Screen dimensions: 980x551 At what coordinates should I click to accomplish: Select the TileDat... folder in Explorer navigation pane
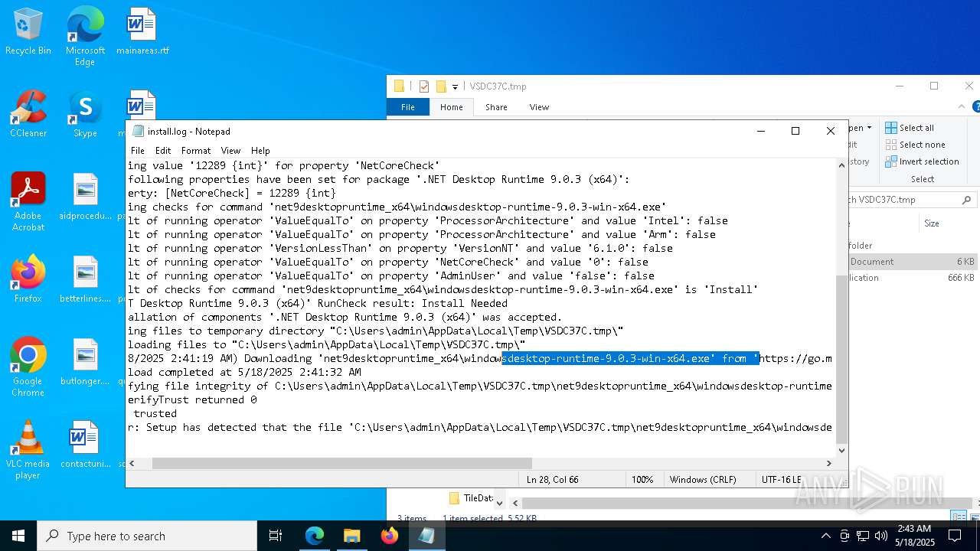click(x=471, y=498)
